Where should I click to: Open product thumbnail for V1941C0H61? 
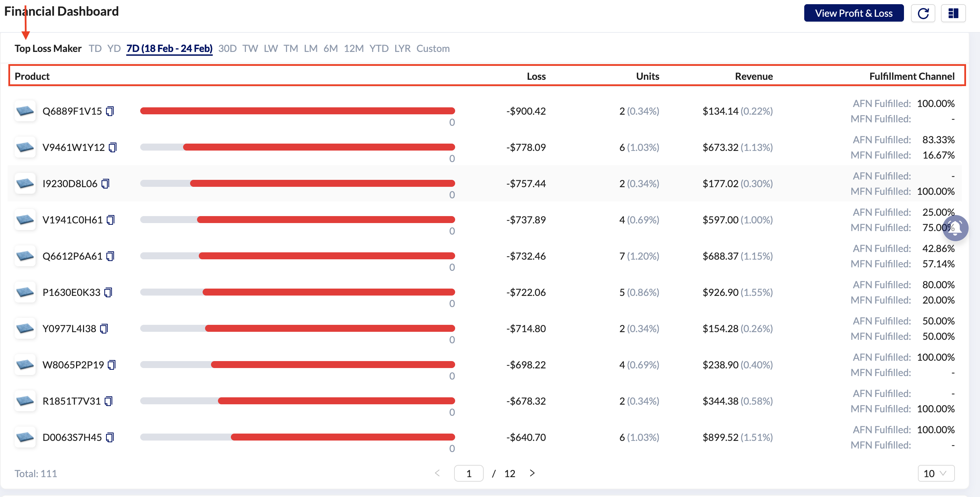[x=25, y=220]
